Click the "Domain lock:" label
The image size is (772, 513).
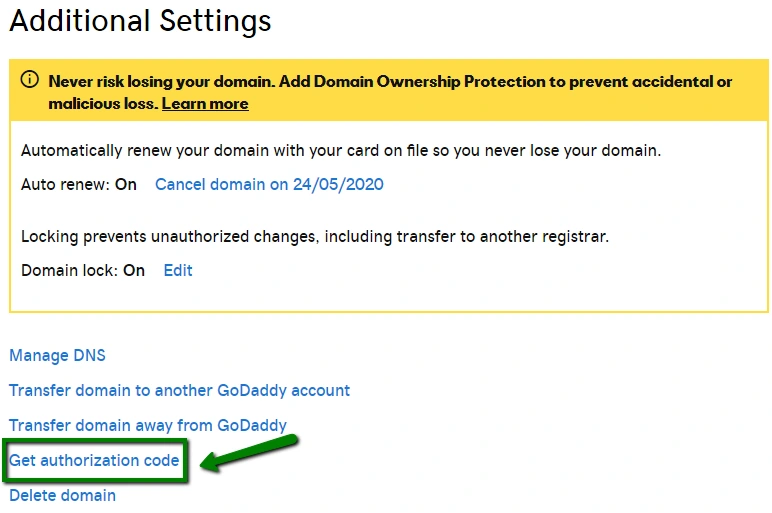click(69, 270)
